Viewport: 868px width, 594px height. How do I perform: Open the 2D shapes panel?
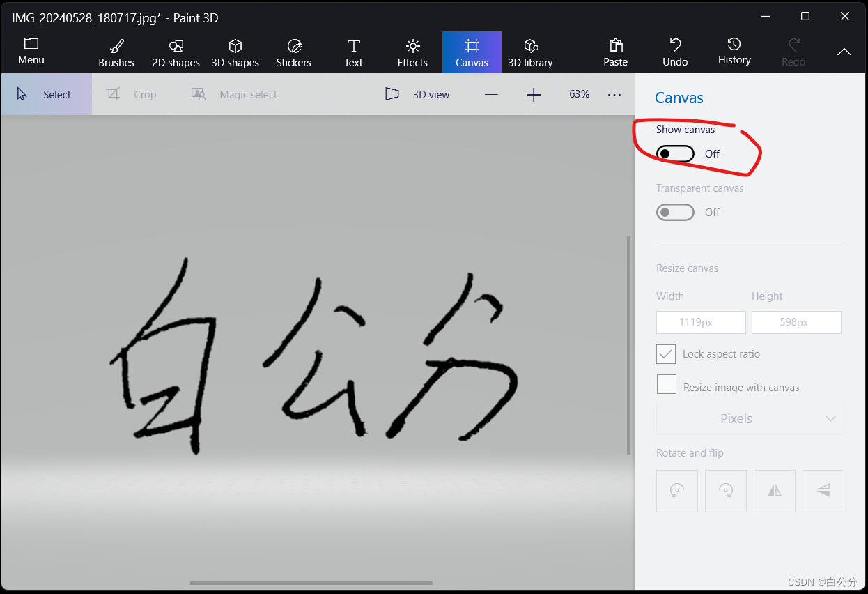[176, 52]
